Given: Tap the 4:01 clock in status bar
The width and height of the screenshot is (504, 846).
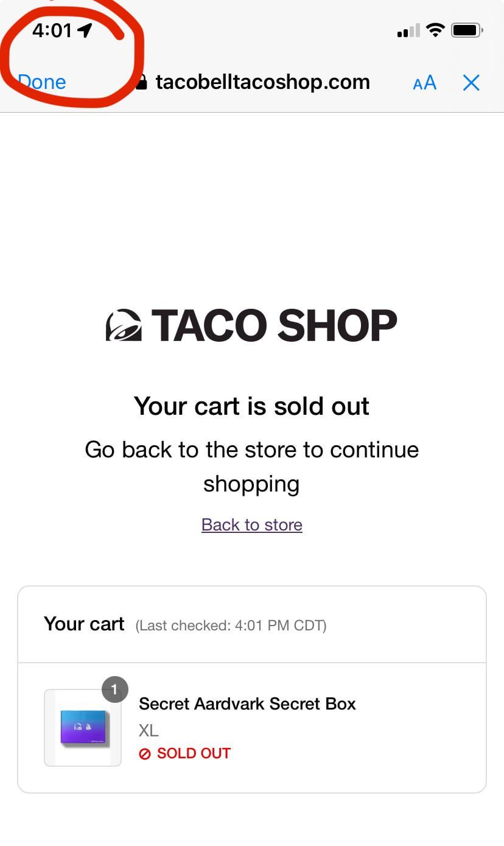Looking at the screenshot, I should coord(52,30).
